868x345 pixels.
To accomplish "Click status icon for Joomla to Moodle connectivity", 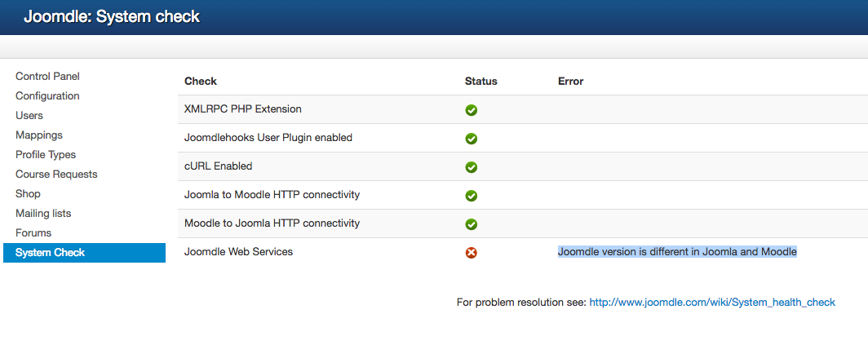I will (471, 196).
